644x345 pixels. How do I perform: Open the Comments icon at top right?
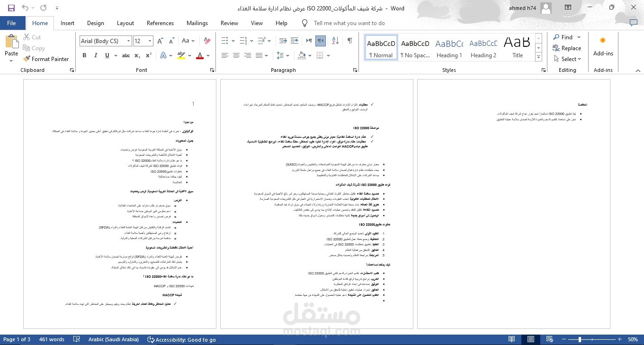point(633,23)
